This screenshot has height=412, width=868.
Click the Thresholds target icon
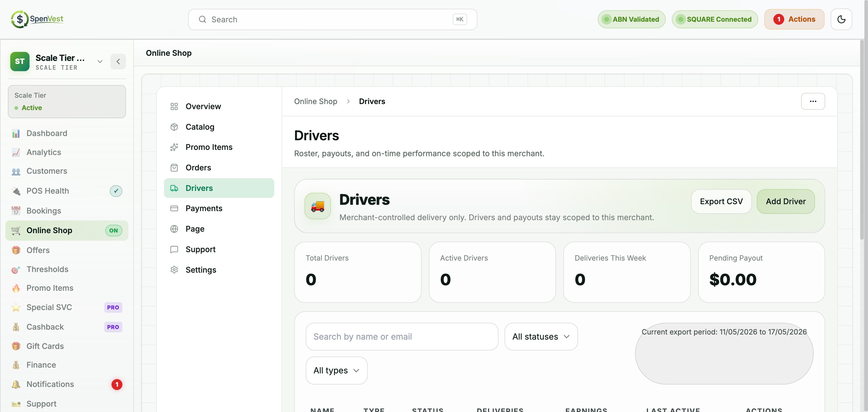click(x=16, y=269)
